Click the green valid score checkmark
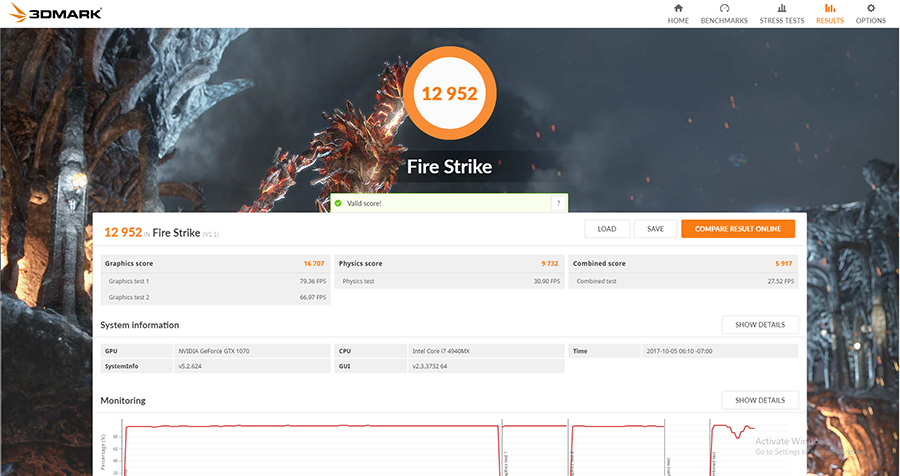This screenshot has width=900, height=476. 340,203
